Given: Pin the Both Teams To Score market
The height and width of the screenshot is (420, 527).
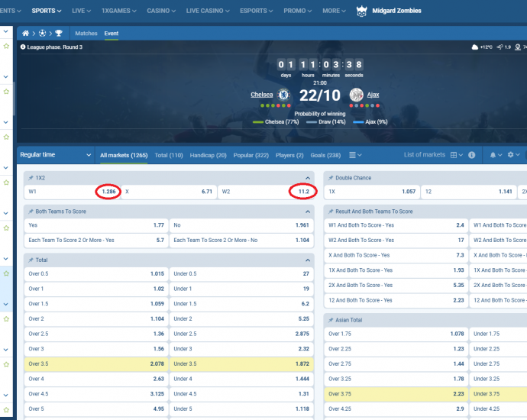Looking at the screenshot, I should click(31, 212).
